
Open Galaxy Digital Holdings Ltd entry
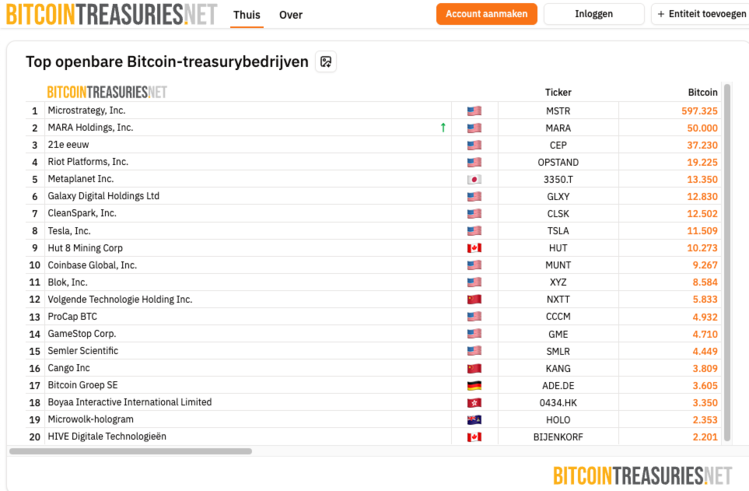[x=103, y=196]
